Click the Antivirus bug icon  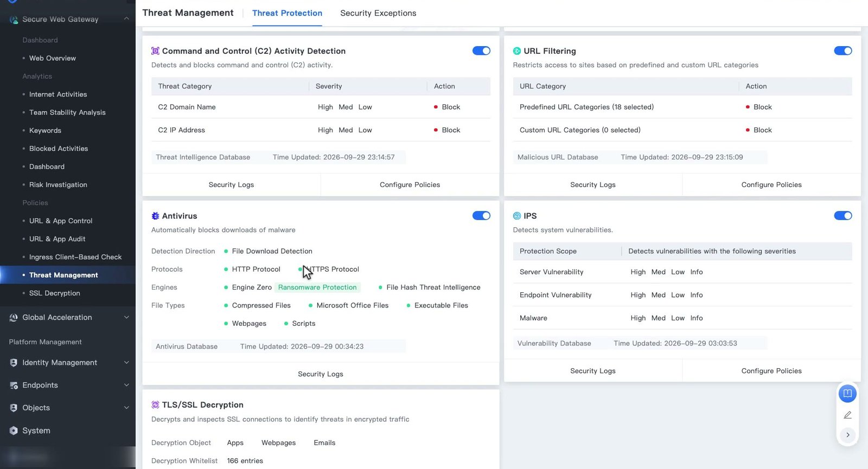[x=155, y=216]
